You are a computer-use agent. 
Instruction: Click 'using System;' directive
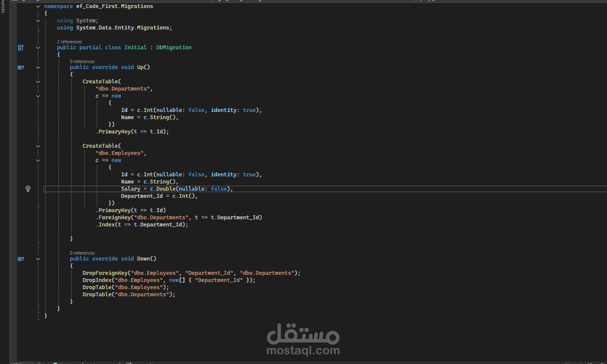coord(77,21)
